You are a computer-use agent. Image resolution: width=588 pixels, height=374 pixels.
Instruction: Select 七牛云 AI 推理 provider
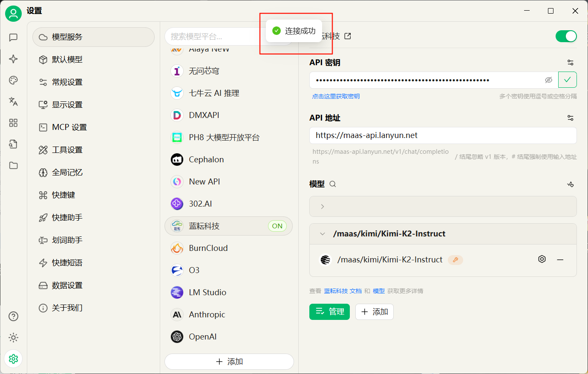click(x=229, y=93)
